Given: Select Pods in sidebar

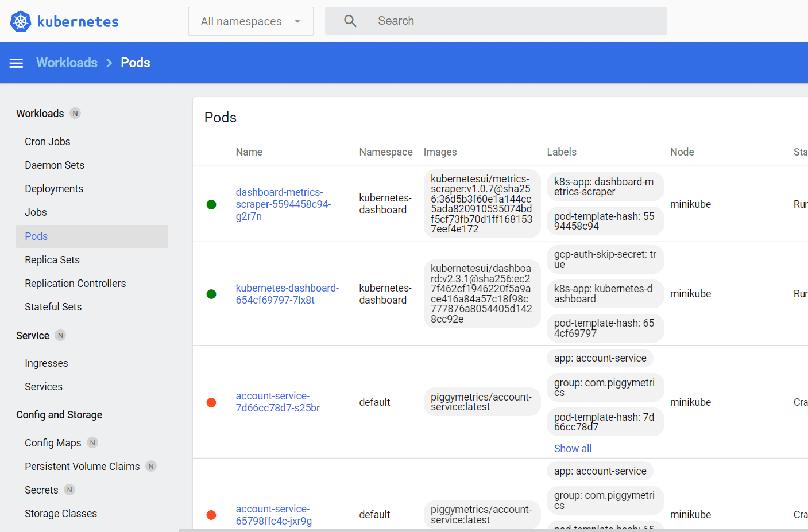Looking at the screenshot, I should (x=92, y=236).
